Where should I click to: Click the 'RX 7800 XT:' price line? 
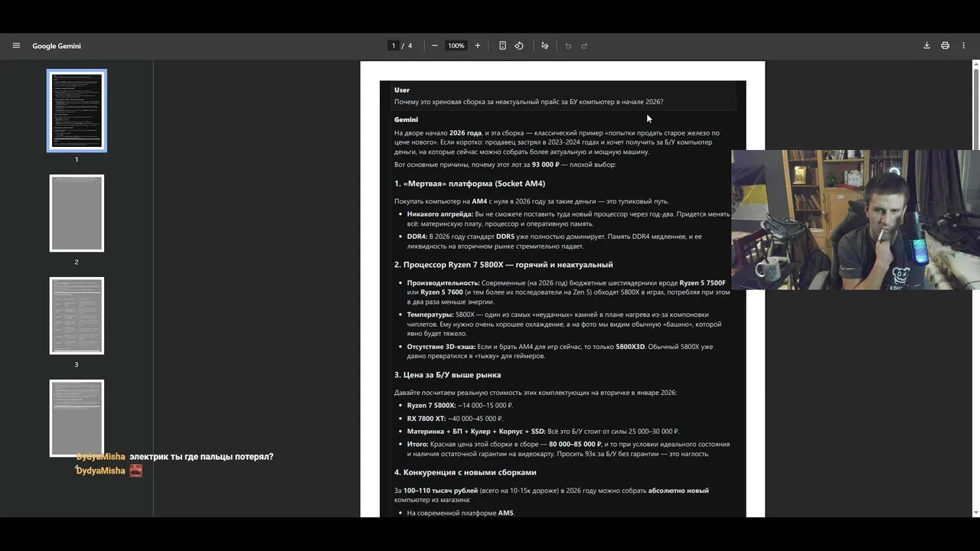(x=455, y=419)
